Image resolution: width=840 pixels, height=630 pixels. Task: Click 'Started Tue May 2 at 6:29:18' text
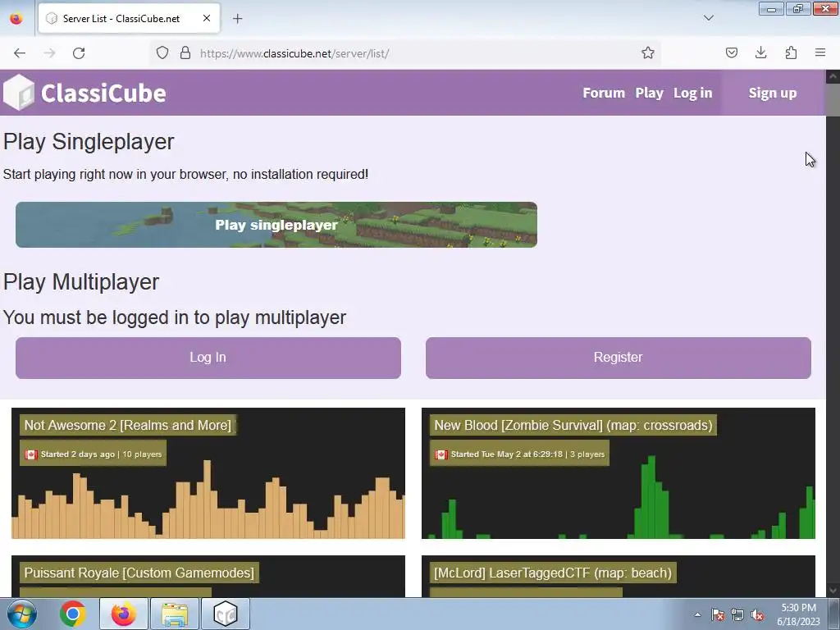(507, 454)
